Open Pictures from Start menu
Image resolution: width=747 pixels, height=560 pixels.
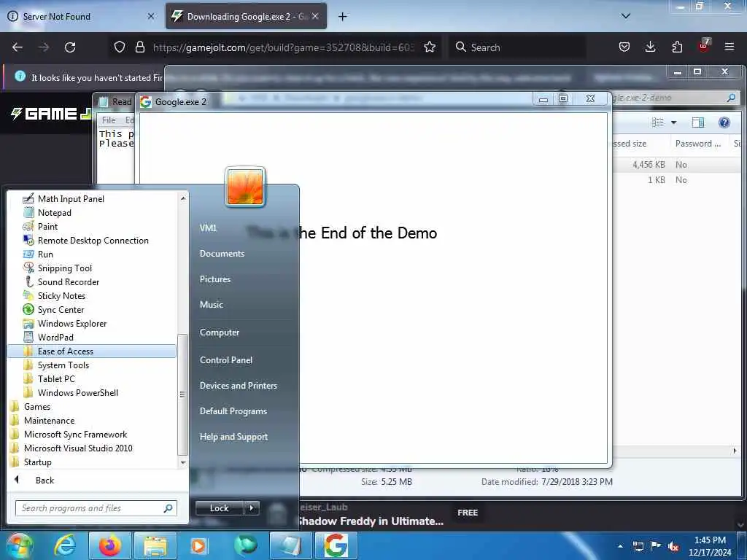click(215, 279)
